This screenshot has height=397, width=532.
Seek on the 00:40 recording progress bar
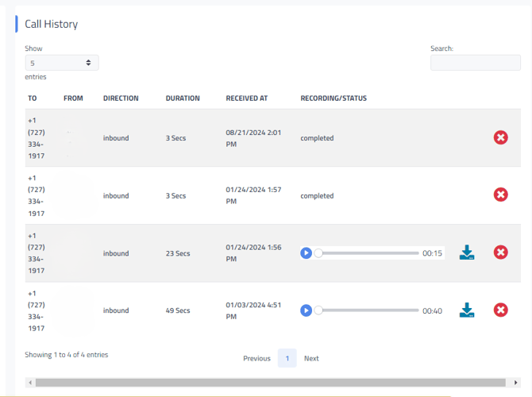coord(368,310)
